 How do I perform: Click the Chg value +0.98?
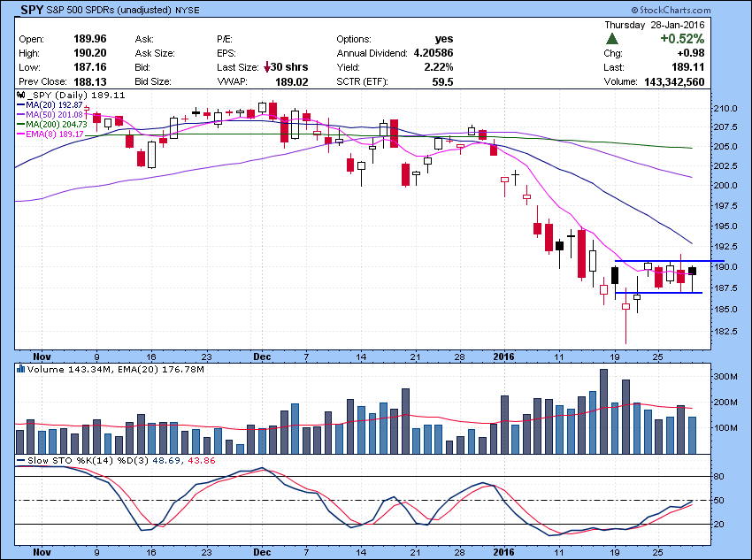691,53
